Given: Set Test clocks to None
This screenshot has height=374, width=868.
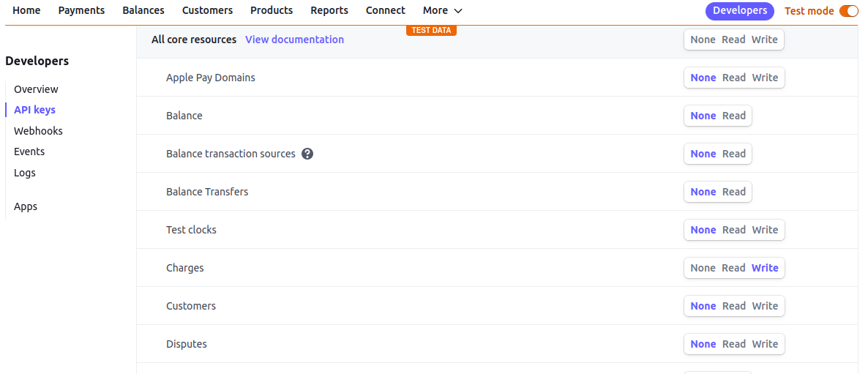Looking at the screenshot, I should [703, 230].
